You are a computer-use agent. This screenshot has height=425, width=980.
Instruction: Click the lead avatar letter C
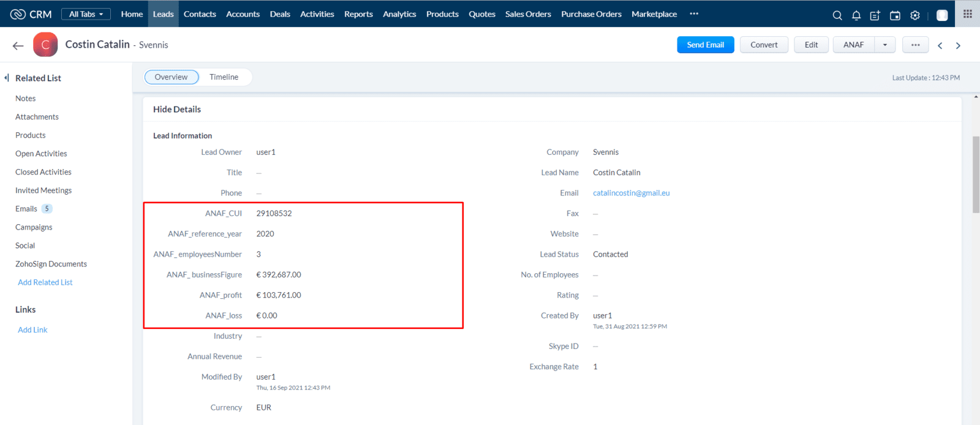click(x=45, y=45)
